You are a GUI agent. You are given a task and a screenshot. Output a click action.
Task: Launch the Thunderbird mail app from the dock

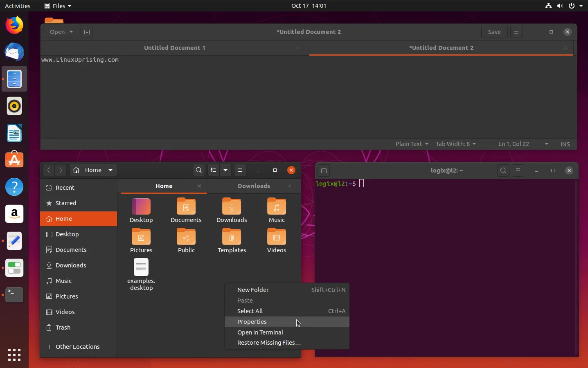[x=14, y=52]
